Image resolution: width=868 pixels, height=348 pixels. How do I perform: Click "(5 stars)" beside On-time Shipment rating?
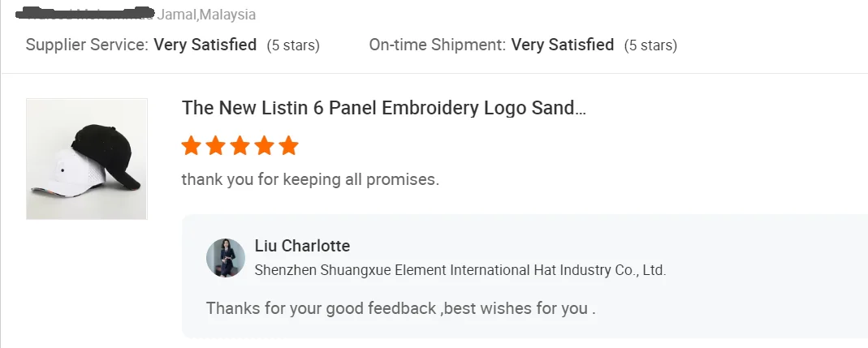coord(650,45)
